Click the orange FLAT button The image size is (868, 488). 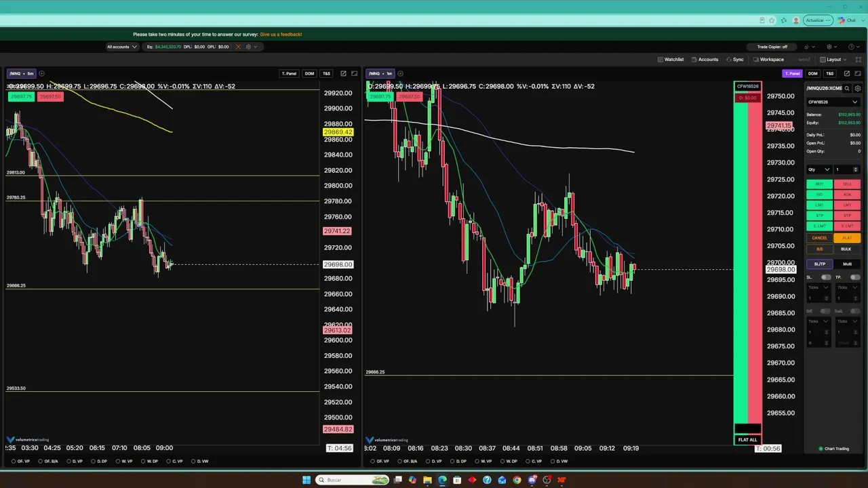[847, 238]
